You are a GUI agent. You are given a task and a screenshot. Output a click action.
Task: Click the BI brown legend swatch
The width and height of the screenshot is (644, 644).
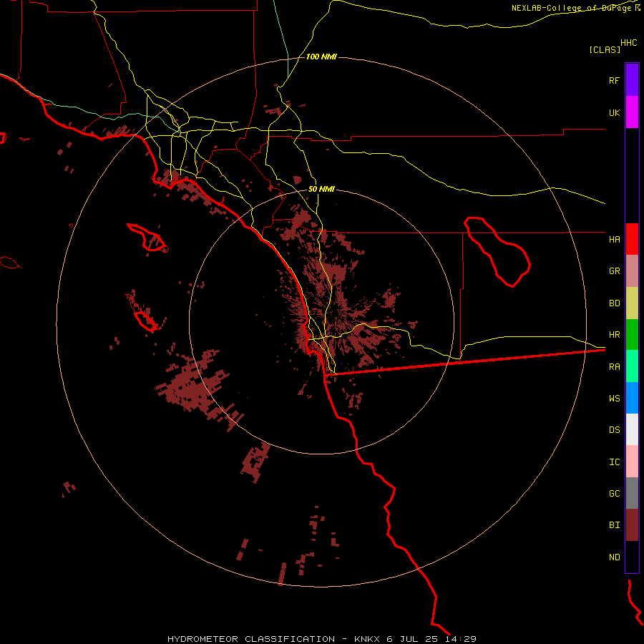click(632, 525)
